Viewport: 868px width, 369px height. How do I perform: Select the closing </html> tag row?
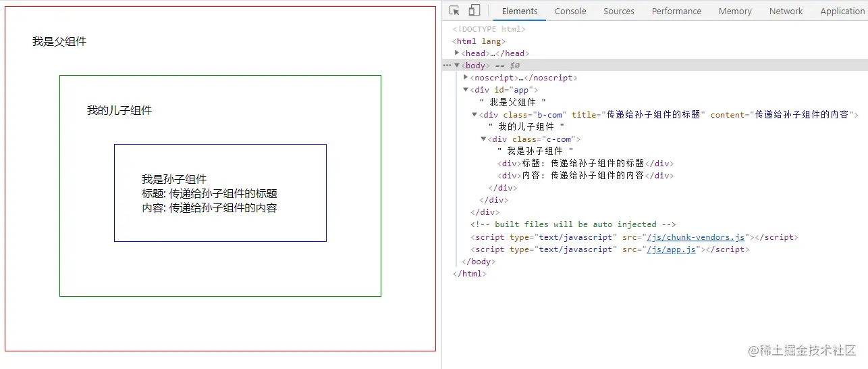470,274
